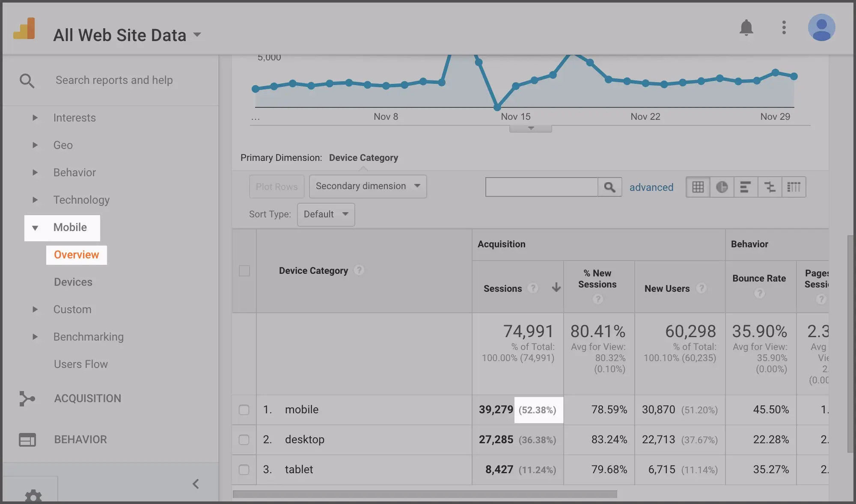Click the advanced search link
Image resolution: width=856 pixels, height=504 pixels.
click(x=651, y=187)
